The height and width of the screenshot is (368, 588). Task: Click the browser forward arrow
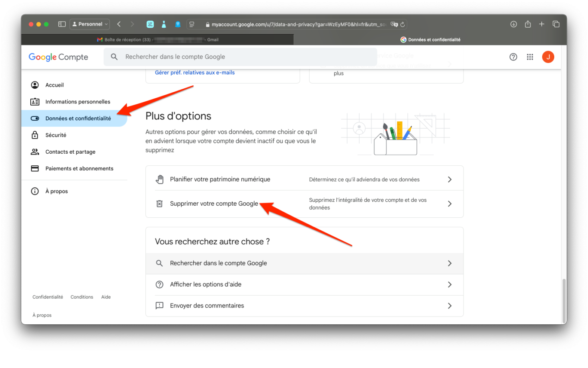132,24
